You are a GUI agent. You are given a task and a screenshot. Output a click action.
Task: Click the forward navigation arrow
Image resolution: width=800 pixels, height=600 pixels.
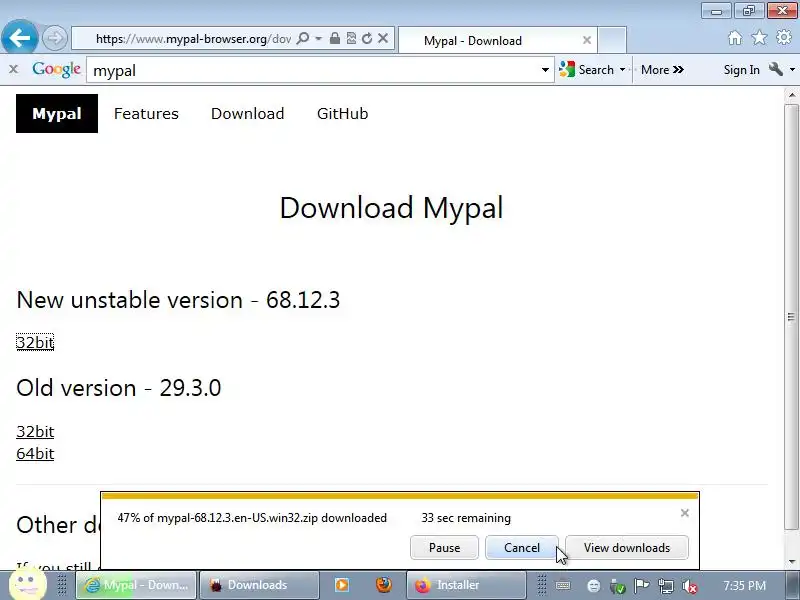(x=54, y=38)
